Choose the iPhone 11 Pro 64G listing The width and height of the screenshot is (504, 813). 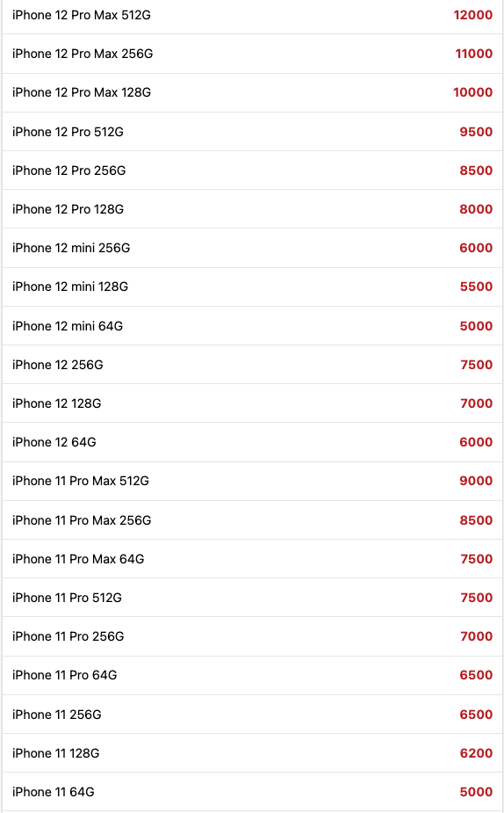(252, 675)
